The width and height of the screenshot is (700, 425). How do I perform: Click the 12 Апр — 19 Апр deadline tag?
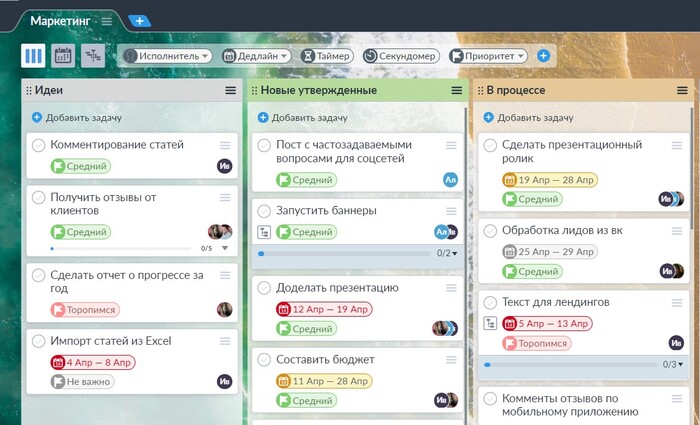pyautogui.click(x=324, y=309)
